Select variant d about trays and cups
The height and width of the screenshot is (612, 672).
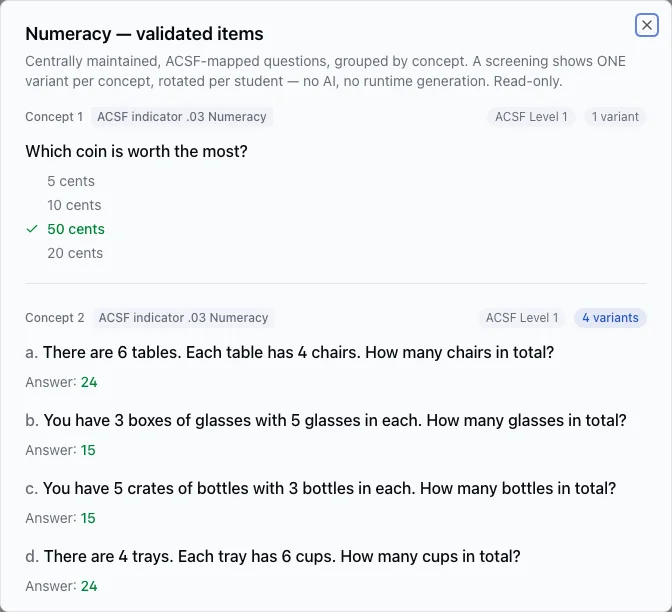[x=273, y=556]
